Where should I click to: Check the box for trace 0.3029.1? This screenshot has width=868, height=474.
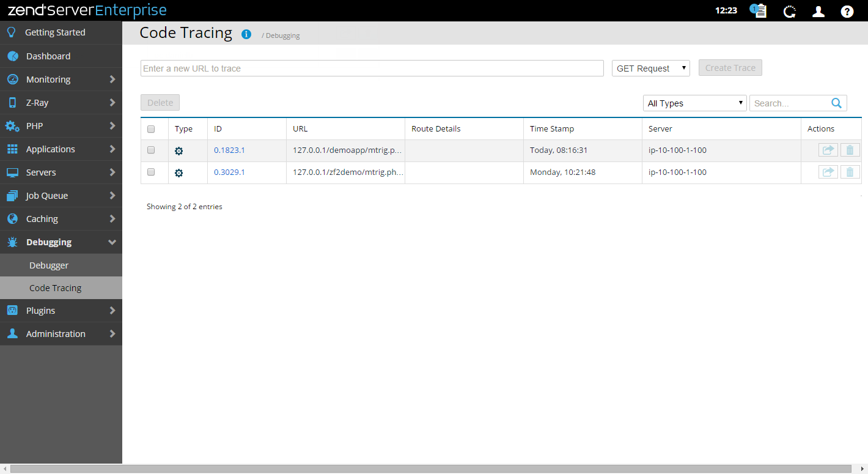click(x=151, y=172)
